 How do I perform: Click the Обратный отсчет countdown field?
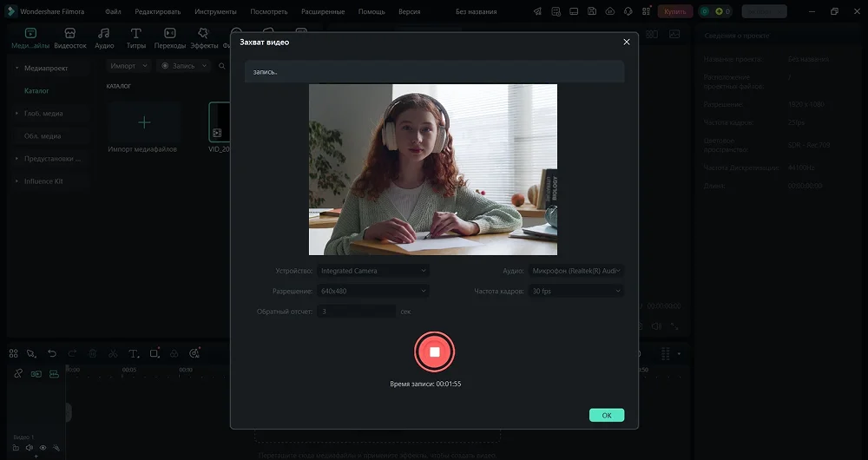point(356,311)
